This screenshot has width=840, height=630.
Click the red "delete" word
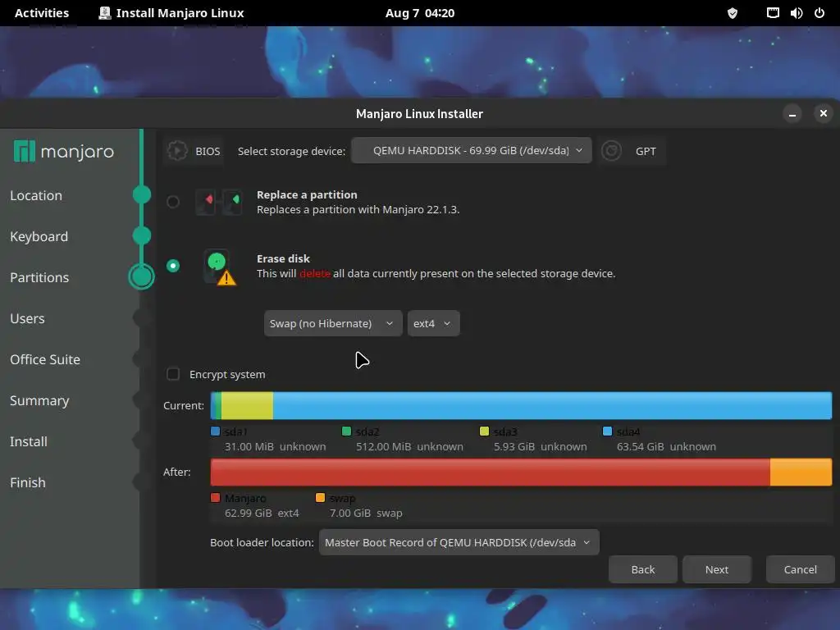coord(315,274)
